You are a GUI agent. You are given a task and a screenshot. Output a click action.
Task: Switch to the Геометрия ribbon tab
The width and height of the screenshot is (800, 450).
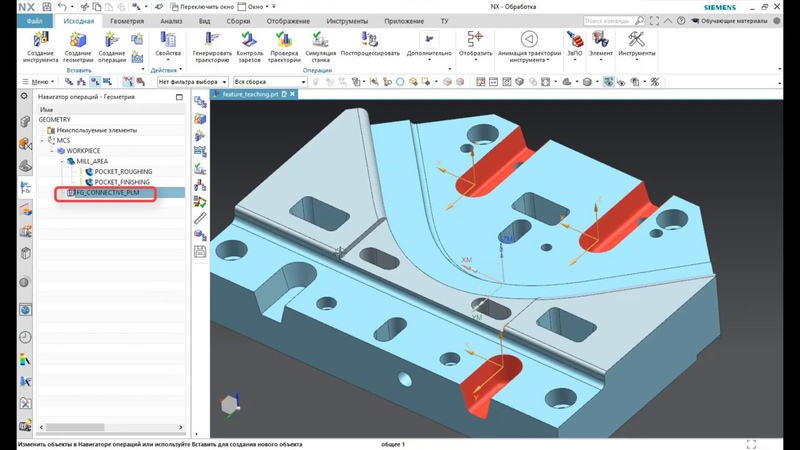(126, 21)
